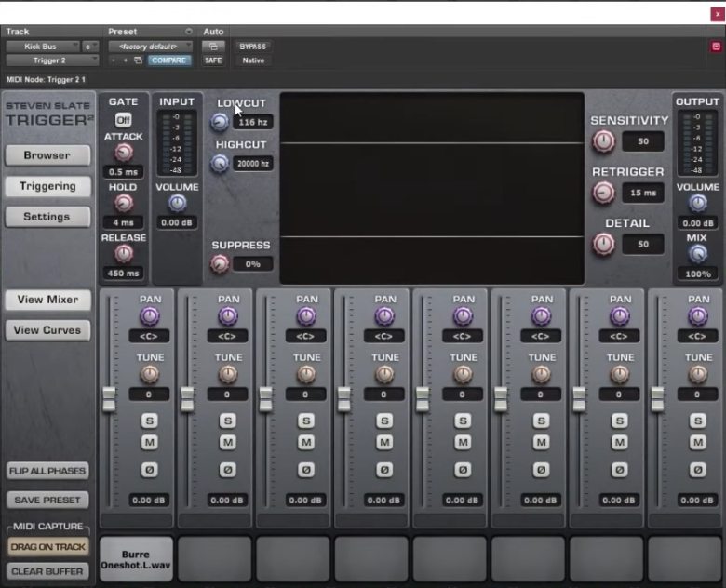Click the first channel Pan knob
The image size is (726, 588).
(x=149, y=316)
